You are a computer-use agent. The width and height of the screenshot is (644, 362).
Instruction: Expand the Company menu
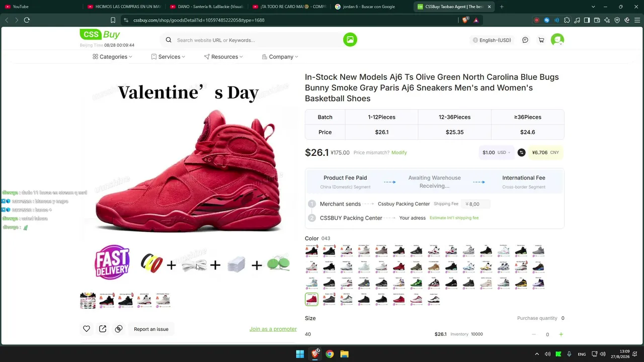click(x=280, y=57)
